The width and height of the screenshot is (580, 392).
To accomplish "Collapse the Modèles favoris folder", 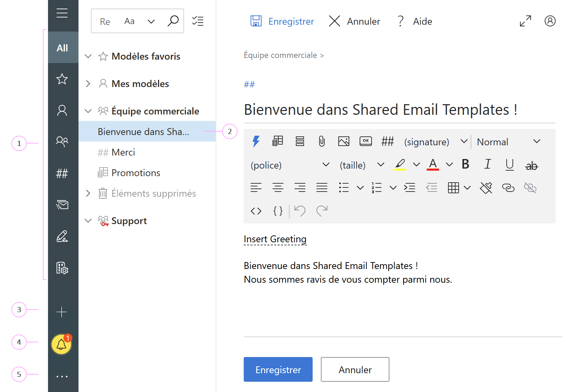I will 88,56.
